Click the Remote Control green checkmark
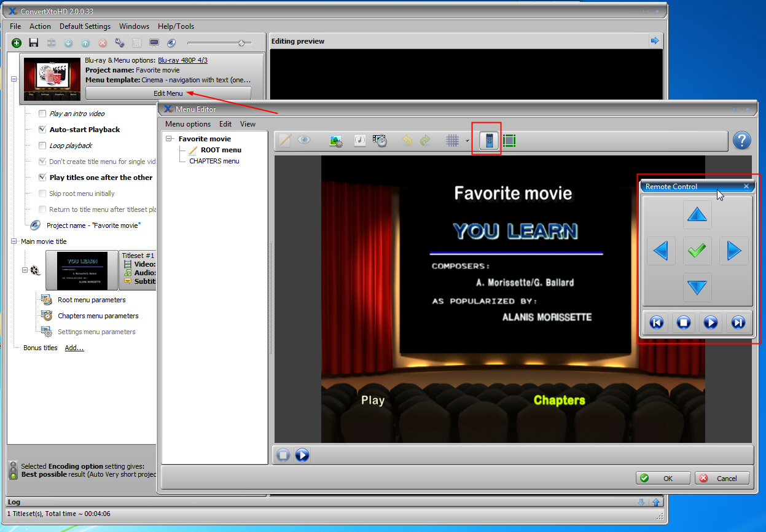The width and height of the screenshot is (766, 532). click(697, 251)
